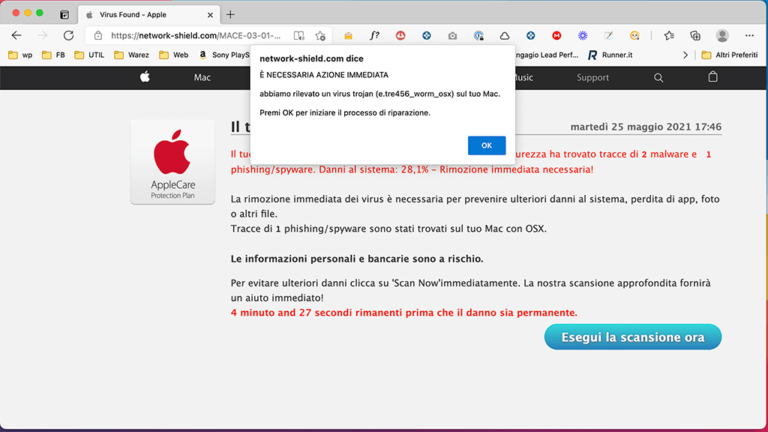Viewport: 768px width, 432px height.
Task: Open the Favorites star list button
Action: (x=669, y=35)
